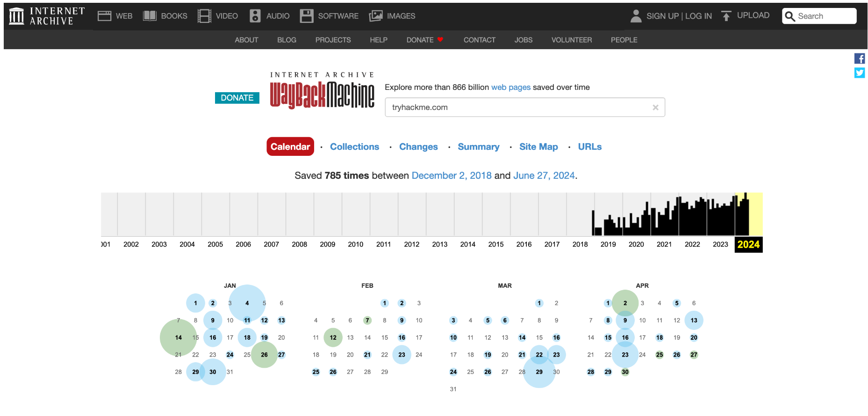This screenshot has width=868, height=416.
Task: Open the April 2 snapshot bubble
Action: (x=625, y=303)
